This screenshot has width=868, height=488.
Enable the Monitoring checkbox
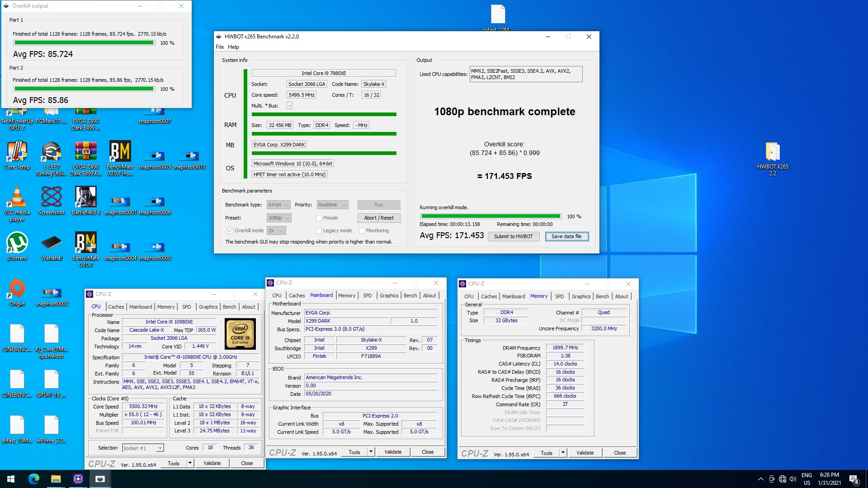(x=362, y=230)
